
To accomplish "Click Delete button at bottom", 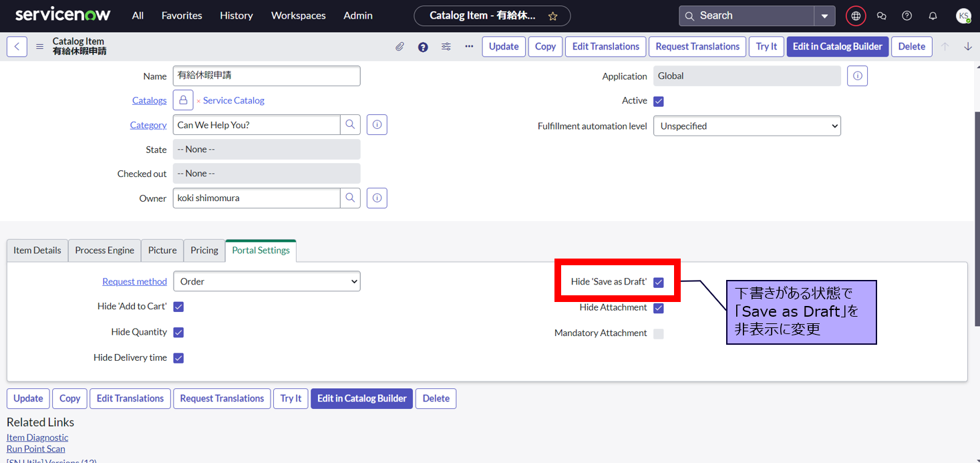I will tap(436, 398).
